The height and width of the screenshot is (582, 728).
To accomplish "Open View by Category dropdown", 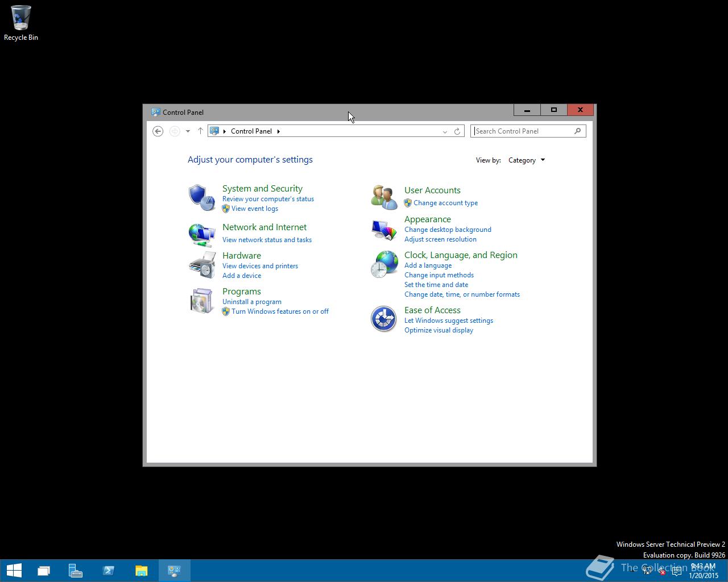I will (527, 160).
